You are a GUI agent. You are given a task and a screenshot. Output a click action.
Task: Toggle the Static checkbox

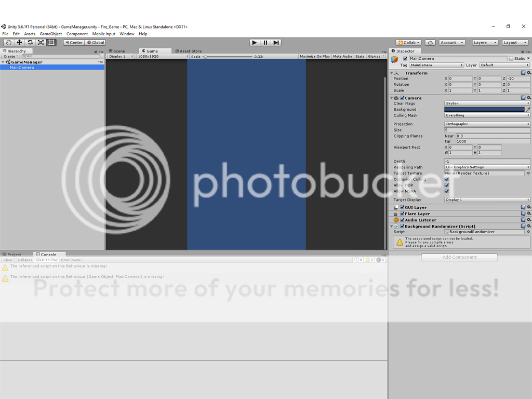click(511, 58)
